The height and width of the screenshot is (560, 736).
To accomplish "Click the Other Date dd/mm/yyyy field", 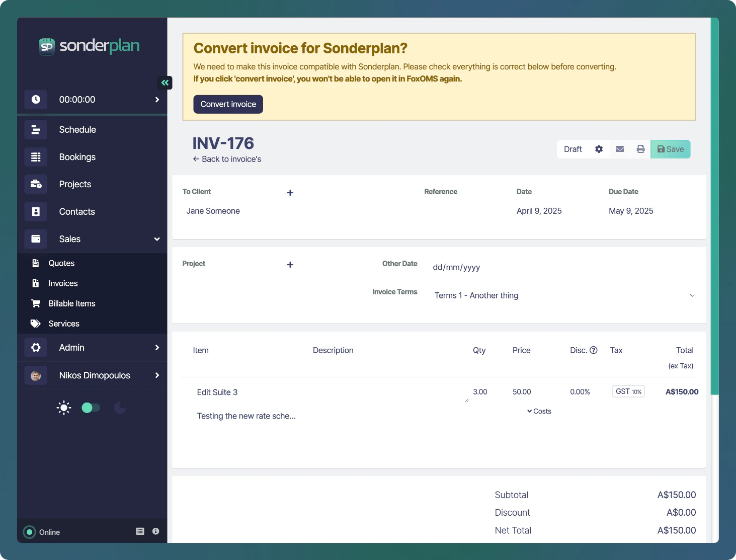I will tap(457, 267).
